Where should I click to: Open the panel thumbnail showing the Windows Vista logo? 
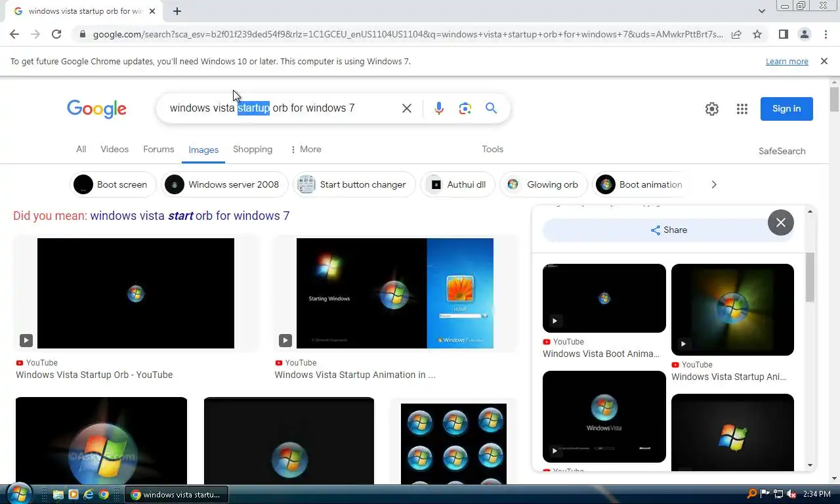[x=604, y=417]
